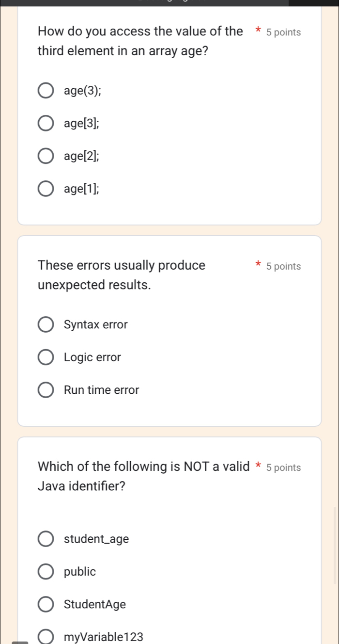This screenshot has width=339, height=644.
Task: Select the myVariable123 radio option
Action: [46, 637]
